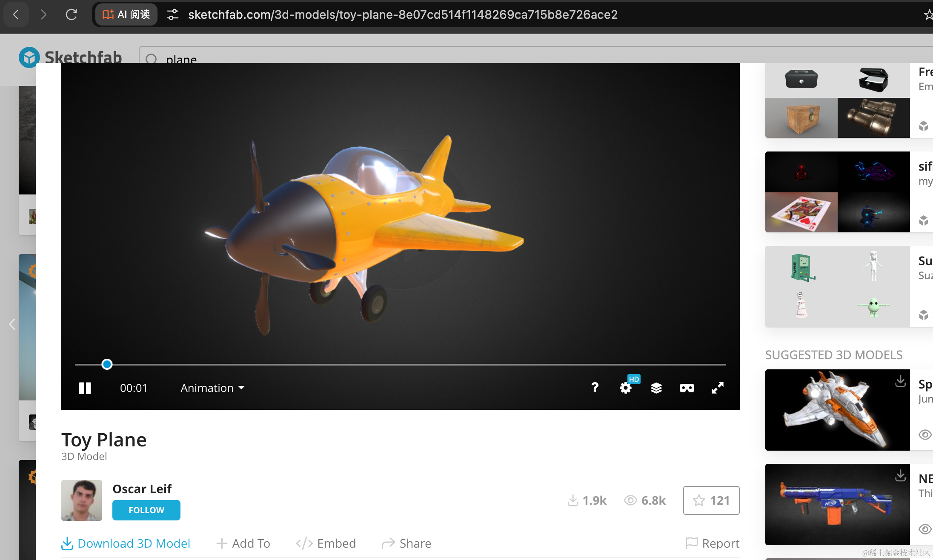933x560 pixels.
Task: Click download icon on spaceship thumbnail
Action: pyautogui.click(x=900, y=381)
